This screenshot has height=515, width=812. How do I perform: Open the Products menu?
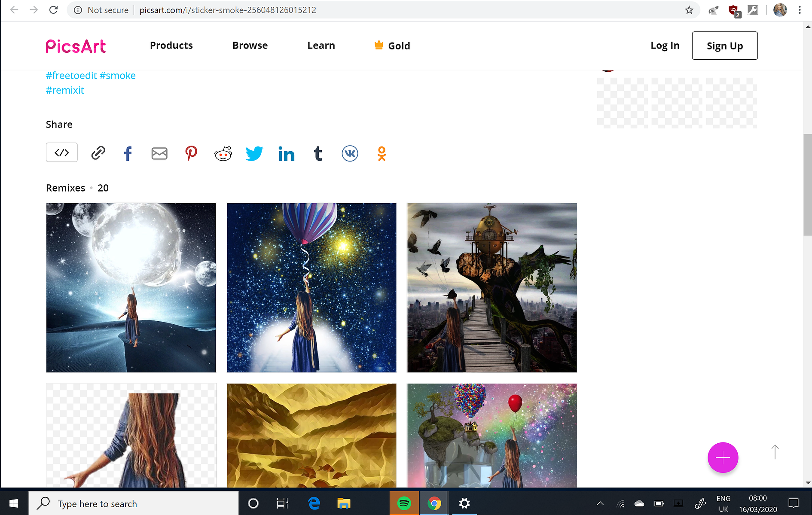(x=171, y=46)
